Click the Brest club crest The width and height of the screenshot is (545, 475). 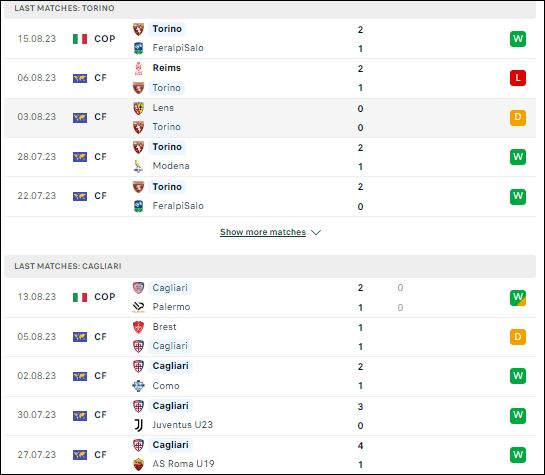tap(138, 327)
